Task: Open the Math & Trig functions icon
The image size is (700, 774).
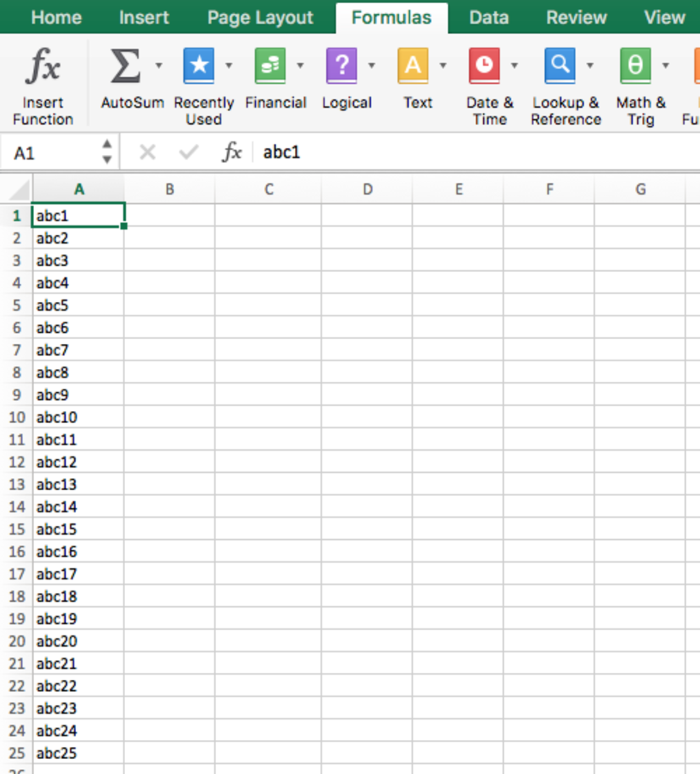Action: 635,66
